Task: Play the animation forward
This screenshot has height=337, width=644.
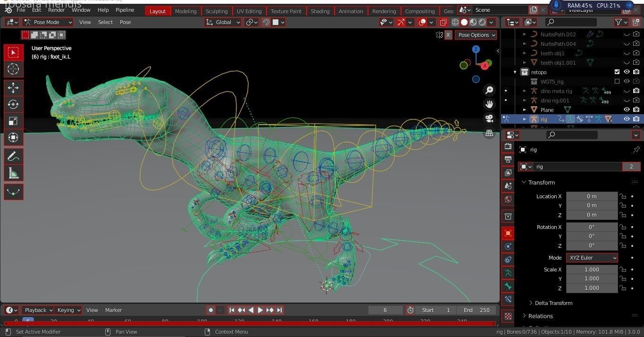Action: pos(260,310)
